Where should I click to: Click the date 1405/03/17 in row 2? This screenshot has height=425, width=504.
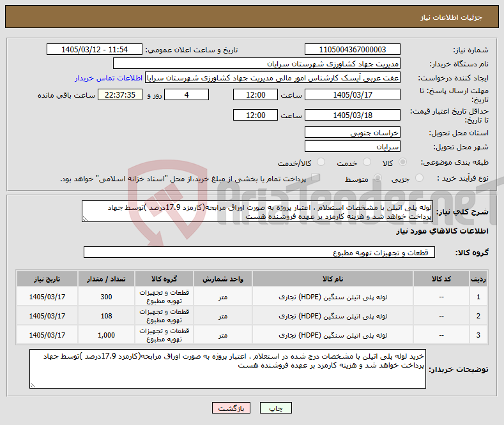pos(47,316)
